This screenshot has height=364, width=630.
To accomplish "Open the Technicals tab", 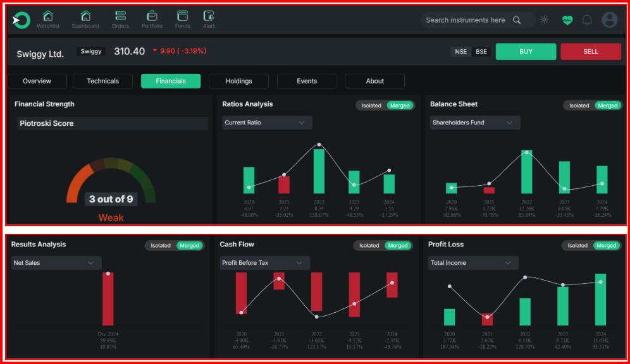I will pos(103,81).
